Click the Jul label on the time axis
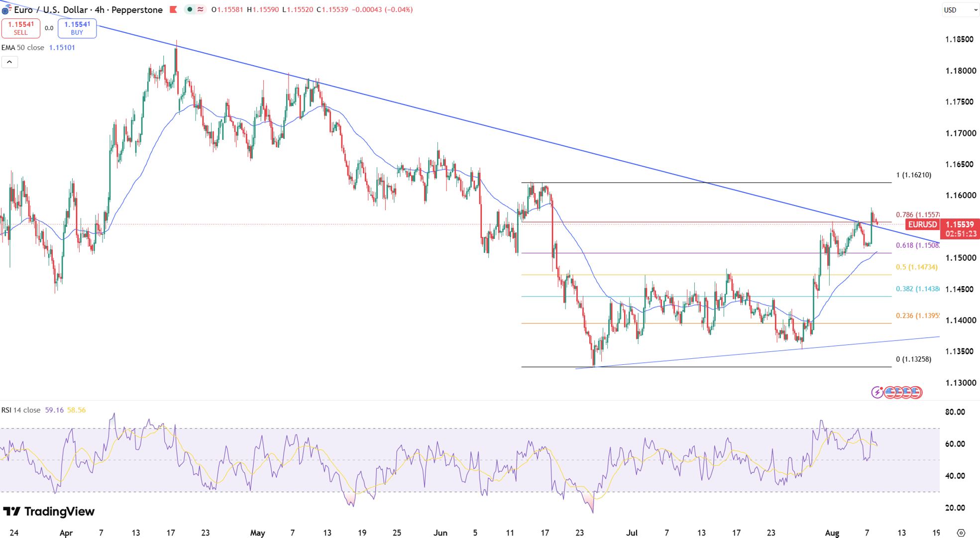 (x=632, y=533)
